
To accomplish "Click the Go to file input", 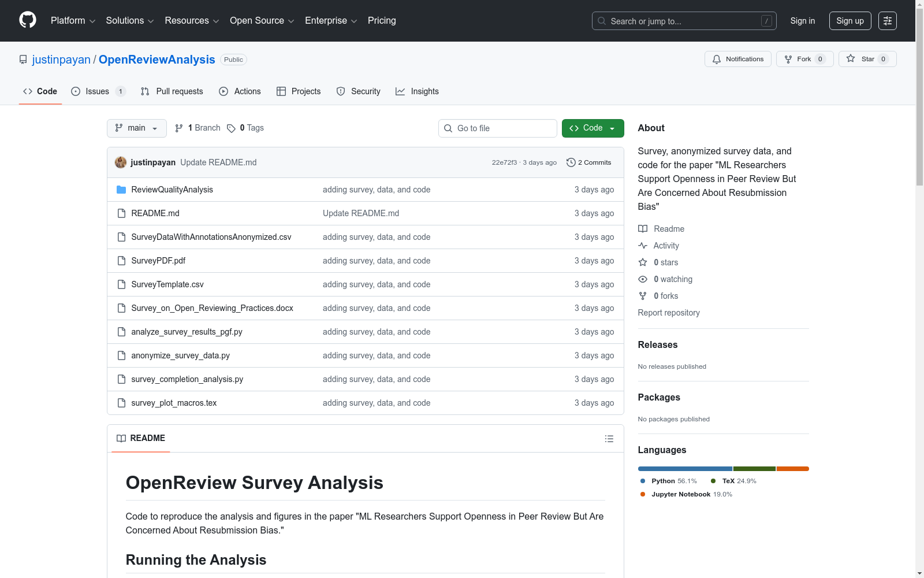I will coord(498,128).
